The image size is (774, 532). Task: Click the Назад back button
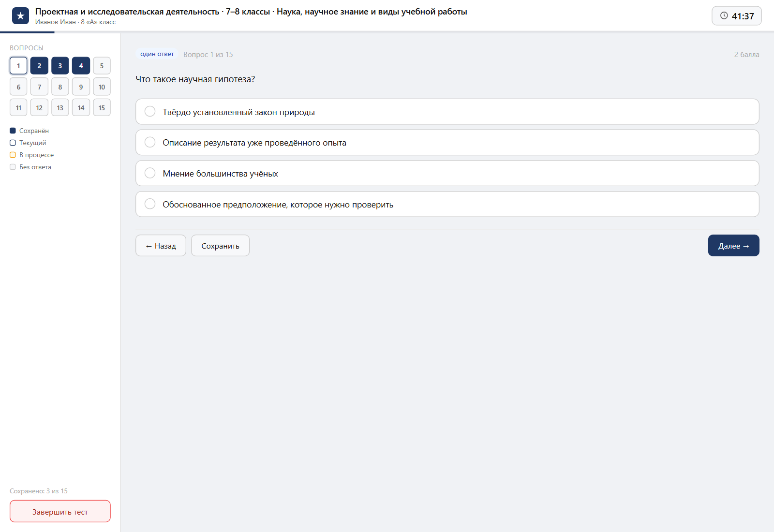[x=161, y=246]
